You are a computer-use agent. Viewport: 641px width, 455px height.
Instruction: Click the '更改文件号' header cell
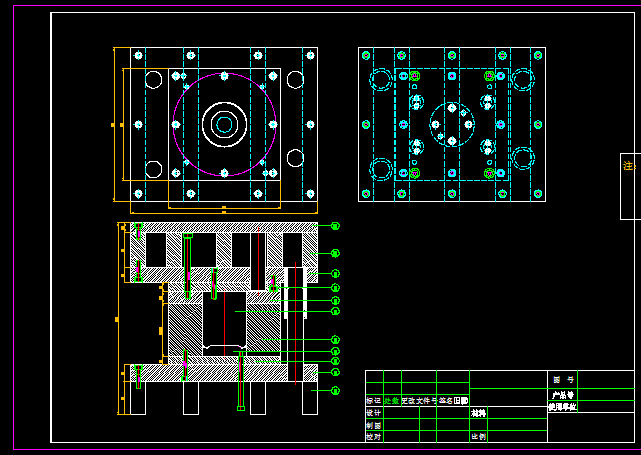419,401
